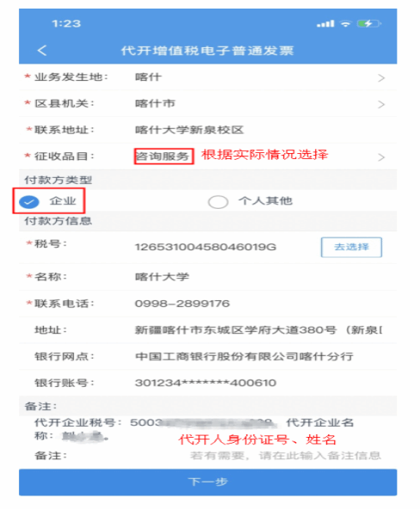Click the 备注 remark input placeholder

pos(286,456)
